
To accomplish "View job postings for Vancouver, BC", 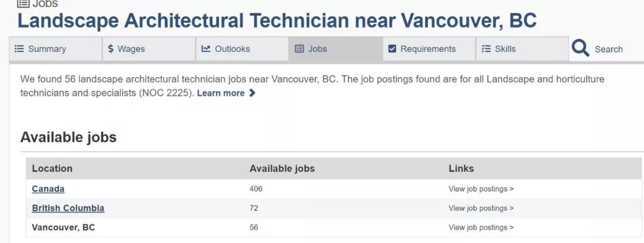I will (481, 227).
